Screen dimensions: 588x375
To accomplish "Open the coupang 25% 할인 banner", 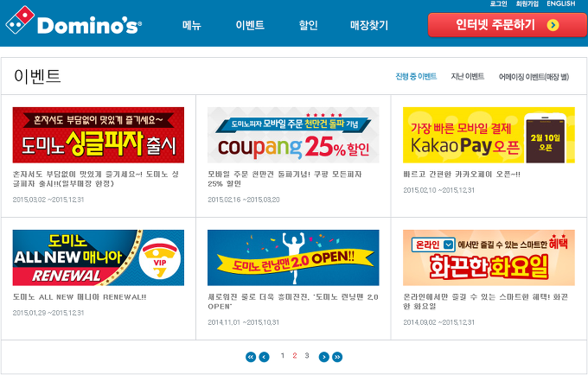I will tap(293, 135).
